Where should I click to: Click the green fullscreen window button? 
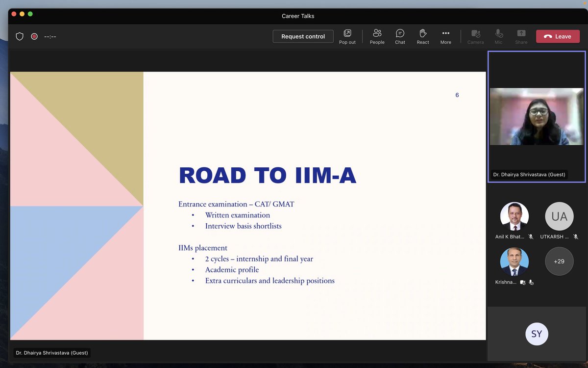(x=30, y=14)
